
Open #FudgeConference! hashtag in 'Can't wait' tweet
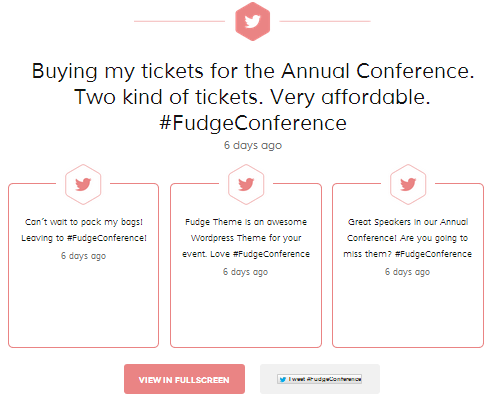[x=107, y=238]
